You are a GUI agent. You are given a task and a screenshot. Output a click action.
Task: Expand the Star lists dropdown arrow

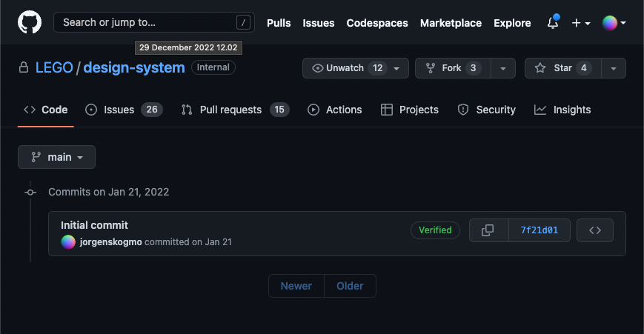click(614, 68)
